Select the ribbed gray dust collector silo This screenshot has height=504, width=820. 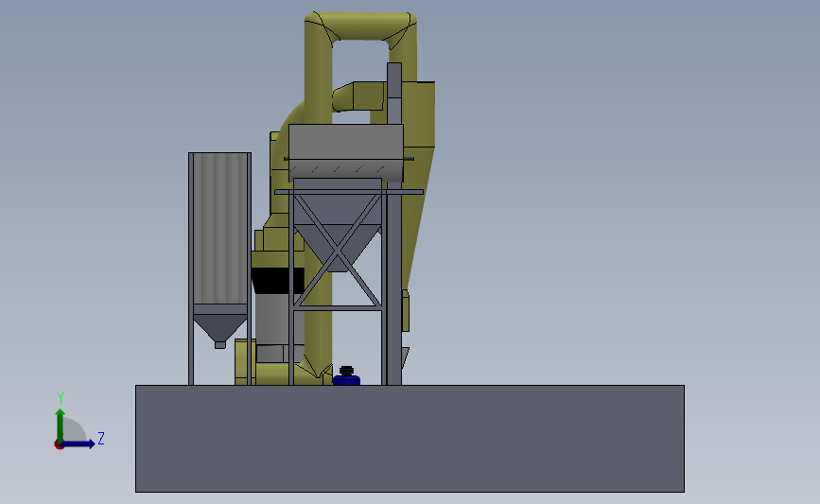[219, 229]
